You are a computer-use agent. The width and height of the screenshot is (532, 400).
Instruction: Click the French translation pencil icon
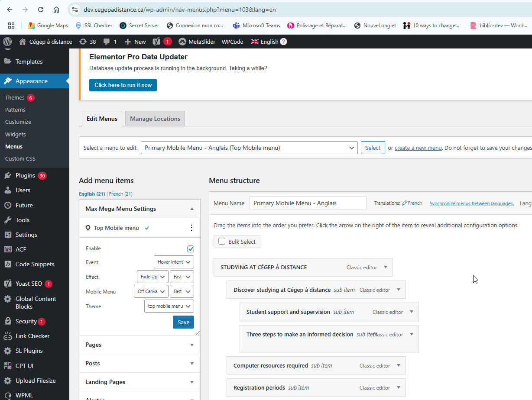404,203
